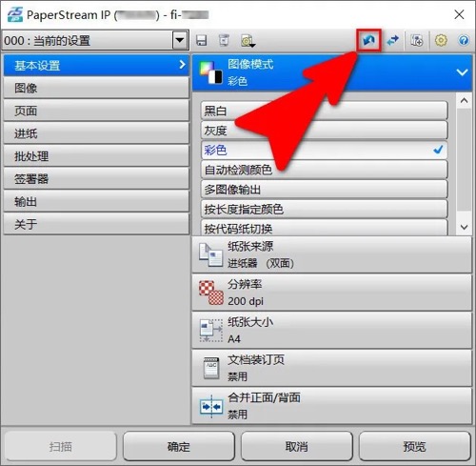This screenshot has height=466, width=476.
Task: Click the 图像模式 color squares icon
Action: (210, 72)
